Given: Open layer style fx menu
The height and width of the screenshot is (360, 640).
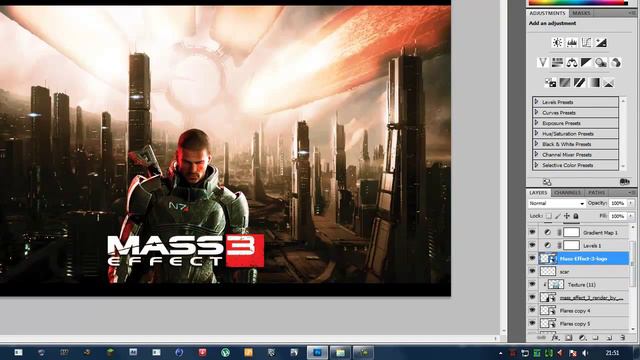Looking at the screenshot, I should pyautogui.click(x=555, y=338).
